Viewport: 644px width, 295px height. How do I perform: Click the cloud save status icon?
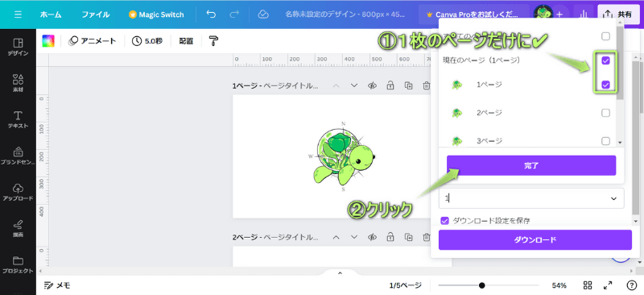click(x=263, y=15)
